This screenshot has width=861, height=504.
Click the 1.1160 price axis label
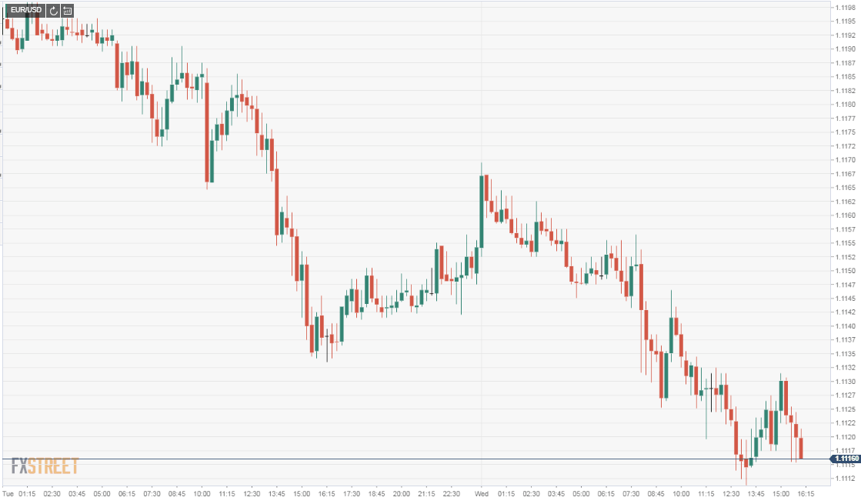tap(844, 215)
